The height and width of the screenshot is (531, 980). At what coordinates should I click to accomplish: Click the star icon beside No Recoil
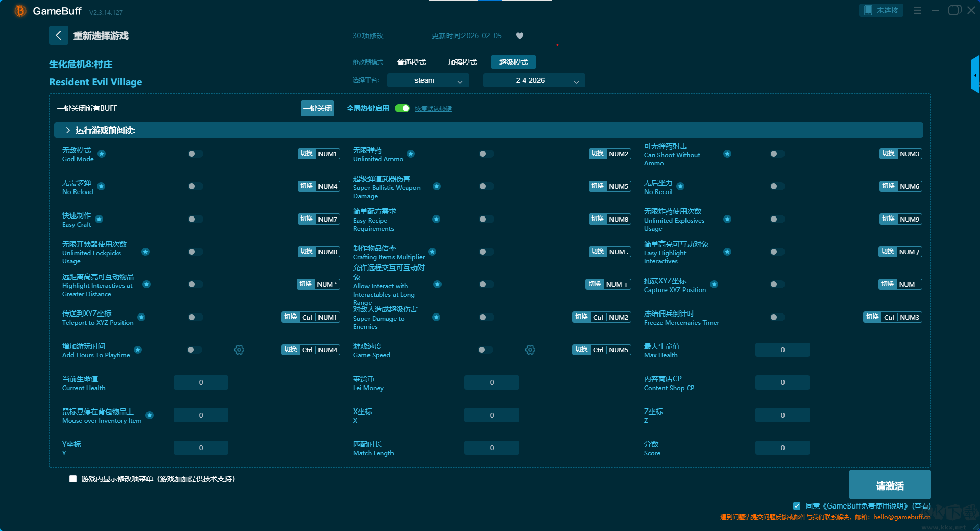[680, 186]
